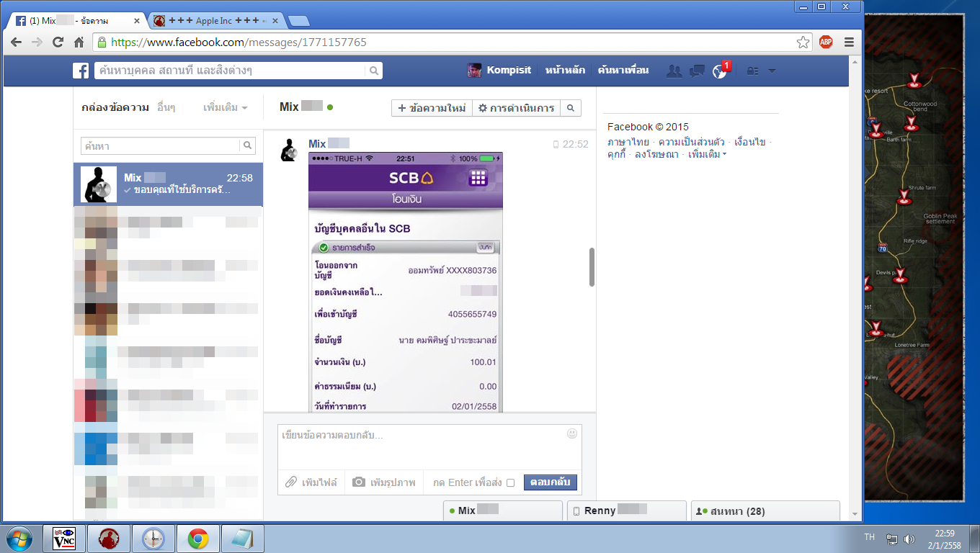The image size is (980, 553).
Task: Go back with the browser back arrow
Action: (16, 42)
